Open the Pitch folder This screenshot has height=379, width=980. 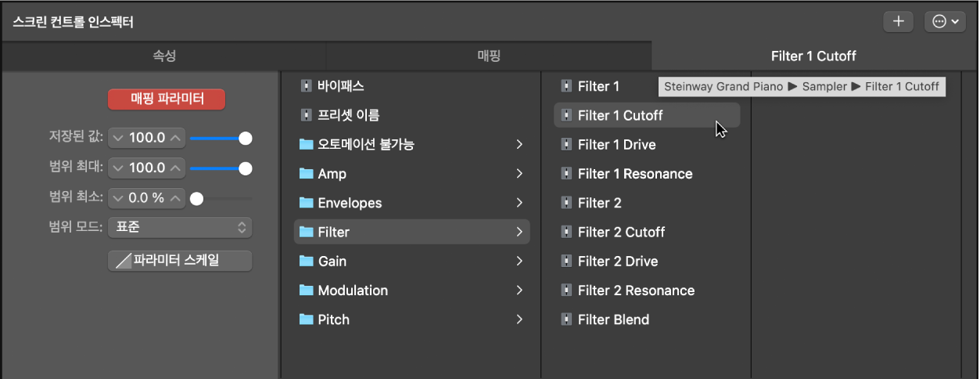pyautogui.click(x=333, y=319)
